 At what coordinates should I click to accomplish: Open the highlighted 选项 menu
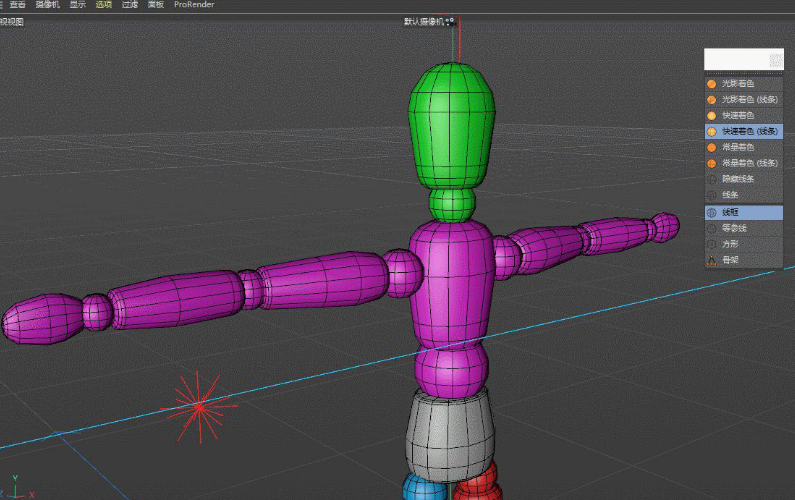point(103,5)
